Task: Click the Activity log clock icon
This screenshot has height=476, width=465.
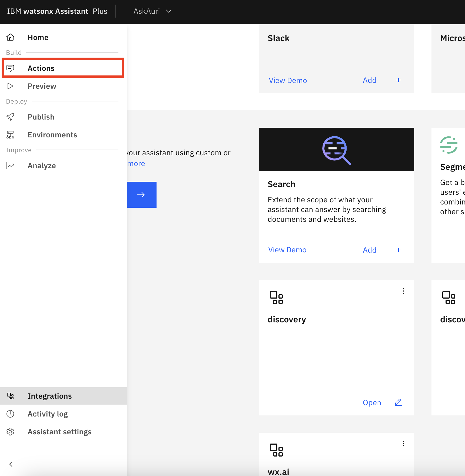Action: pos(10,414)
